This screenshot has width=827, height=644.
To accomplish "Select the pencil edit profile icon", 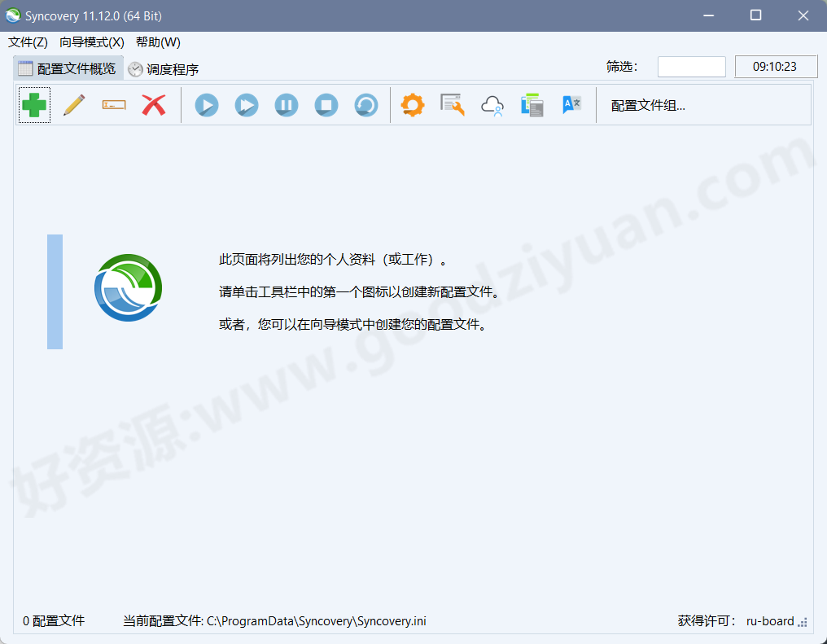I will 74,105.
